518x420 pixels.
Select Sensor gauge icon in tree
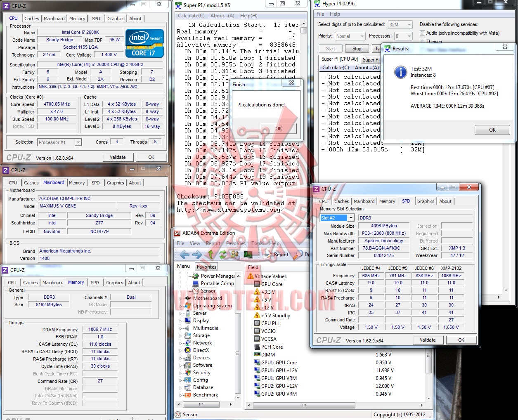[196, 291]
